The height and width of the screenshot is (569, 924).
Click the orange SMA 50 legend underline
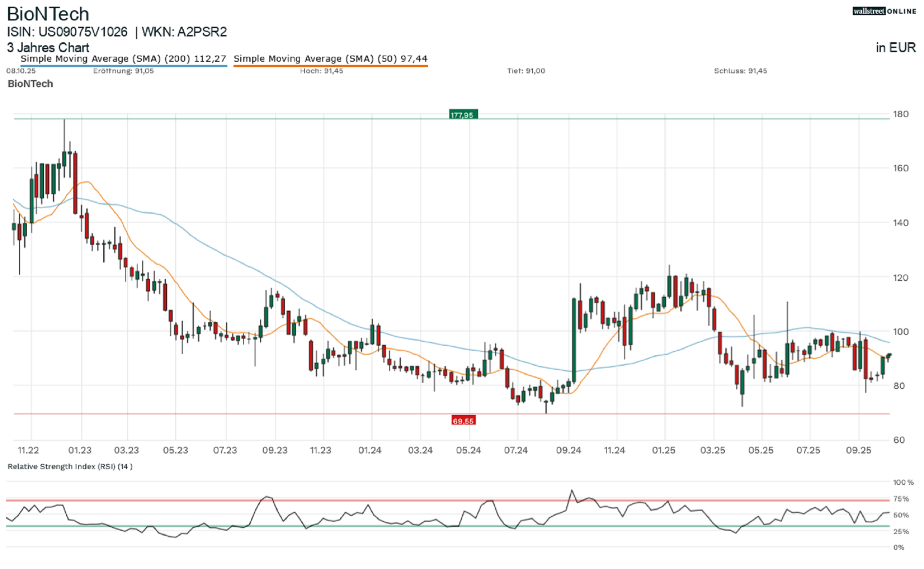pos(330,66)
